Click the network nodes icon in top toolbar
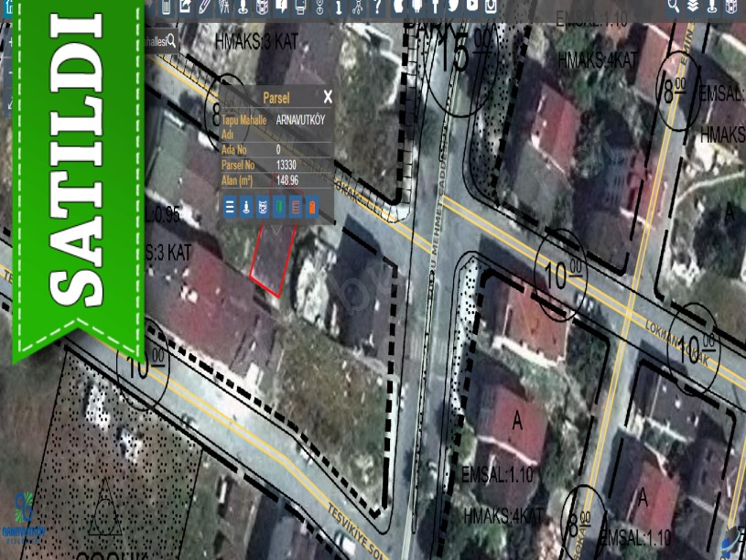 pos(358,7)
